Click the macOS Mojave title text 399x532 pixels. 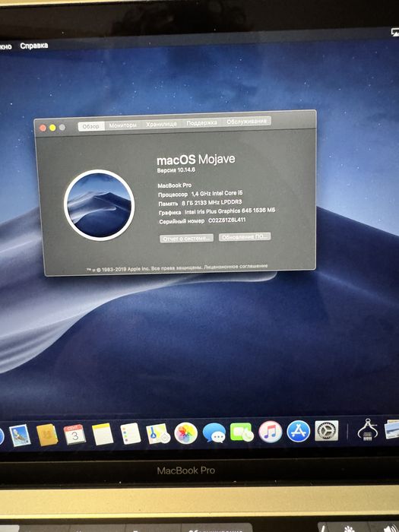tap(196, 160)
